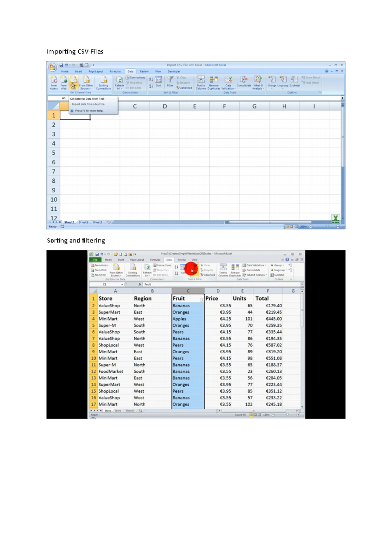Toggle the Filter funnel in Import CSV window

coord(170,81)
